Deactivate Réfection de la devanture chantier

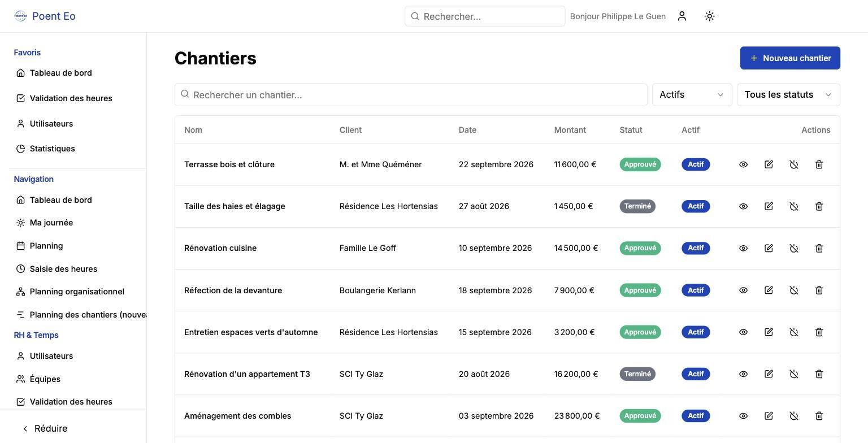click(x=794, y=290)
